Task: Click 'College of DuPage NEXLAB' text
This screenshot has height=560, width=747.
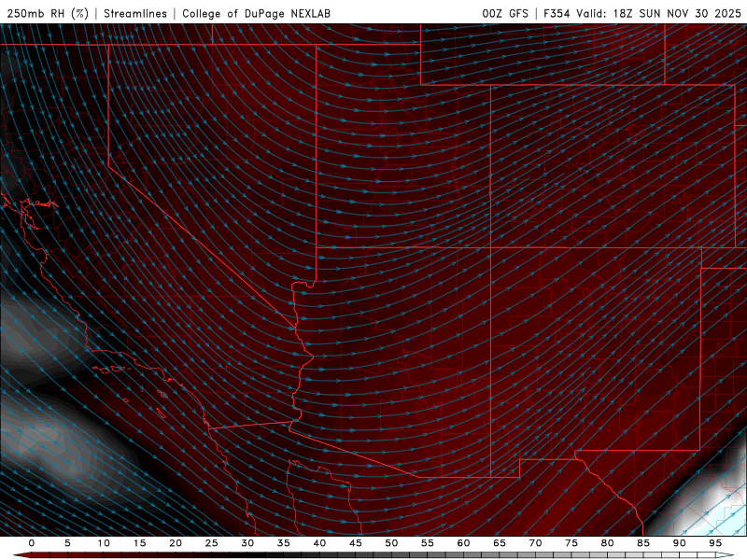Action: [x=256, y=13]
